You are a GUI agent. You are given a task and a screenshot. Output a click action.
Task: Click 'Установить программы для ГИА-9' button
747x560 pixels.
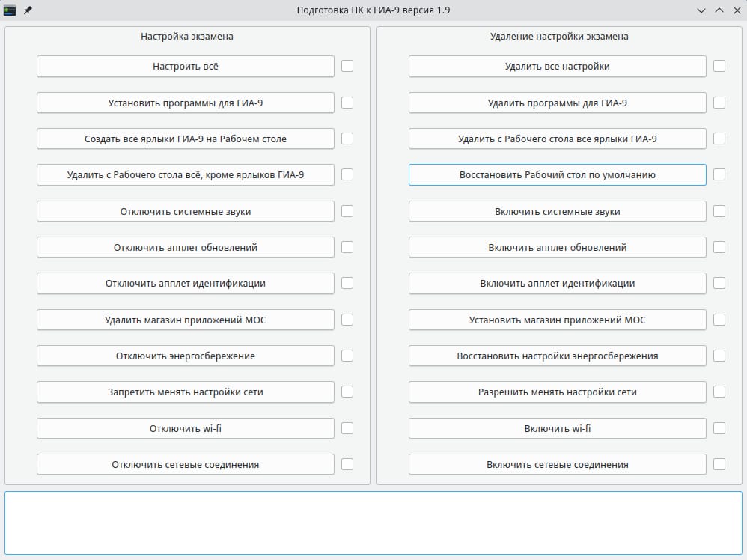point(186,103)
